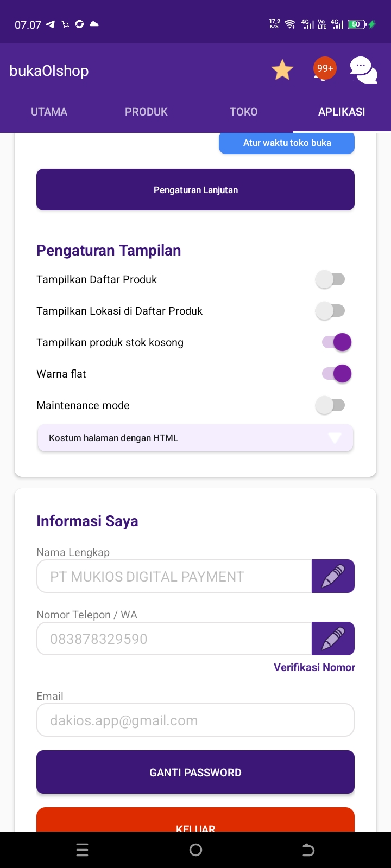Image resolution: width=391 pixels, height=868 pixels.
Task: Open the chat bubbles icon
Action: 363,71
